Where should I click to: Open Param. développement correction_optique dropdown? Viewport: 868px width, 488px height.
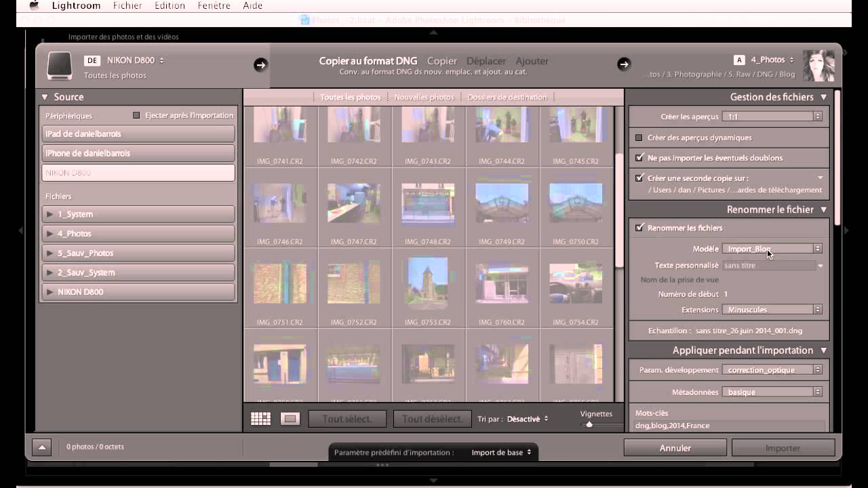[772, 370]
